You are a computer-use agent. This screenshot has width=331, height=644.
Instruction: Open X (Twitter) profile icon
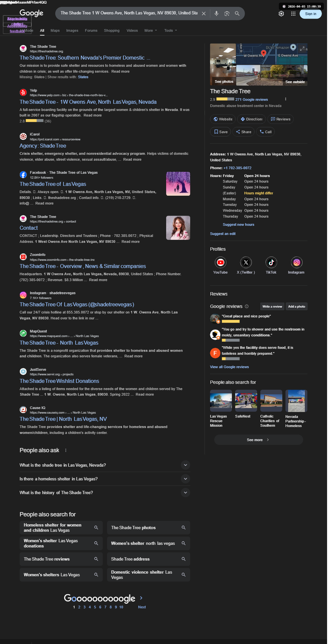pyautogui.click(x=246, y=262)
